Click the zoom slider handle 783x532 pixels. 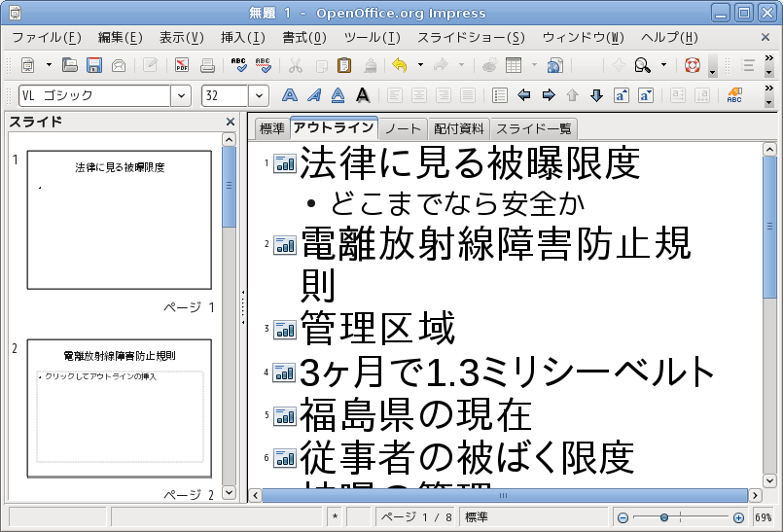click(664, 517)
